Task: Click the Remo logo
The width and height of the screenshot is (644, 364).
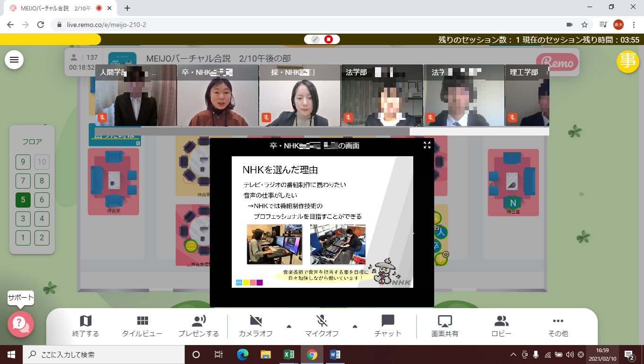Action: pyautogui.click(x=557, y=62)
